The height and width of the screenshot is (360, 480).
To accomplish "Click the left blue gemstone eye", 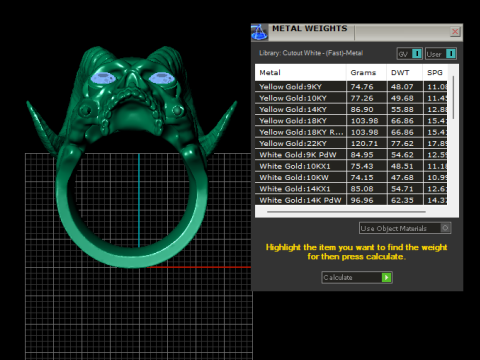I will 103,78.
